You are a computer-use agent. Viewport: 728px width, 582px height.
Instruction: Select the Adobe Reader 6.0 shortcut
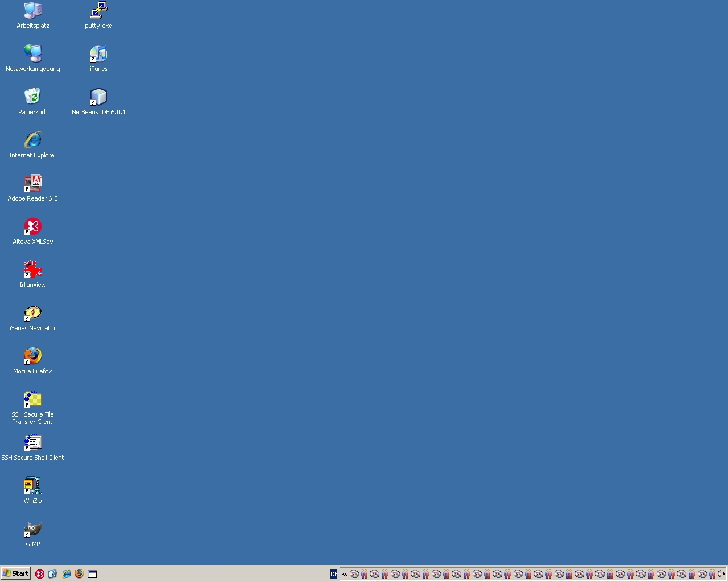click(33, 188)
